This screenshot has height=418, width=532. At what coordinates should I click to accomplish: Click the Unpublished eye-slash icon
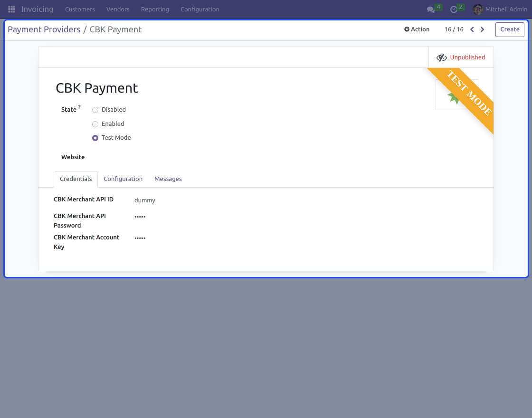(441, 57)
